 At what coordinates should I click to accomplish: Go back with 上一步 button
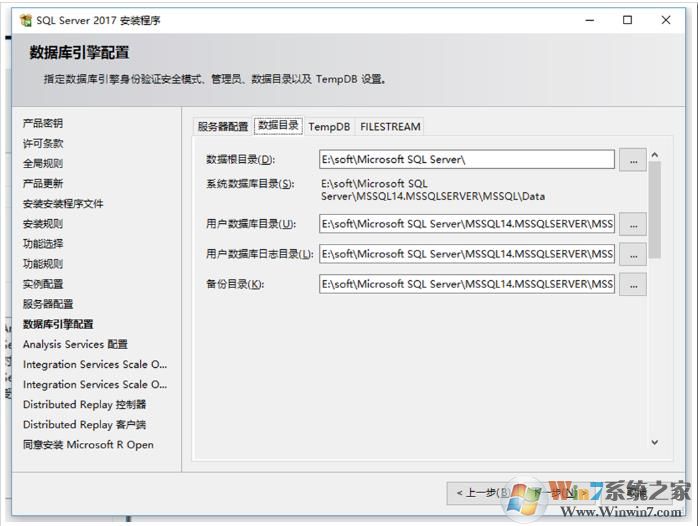click(x=484, y=493)
